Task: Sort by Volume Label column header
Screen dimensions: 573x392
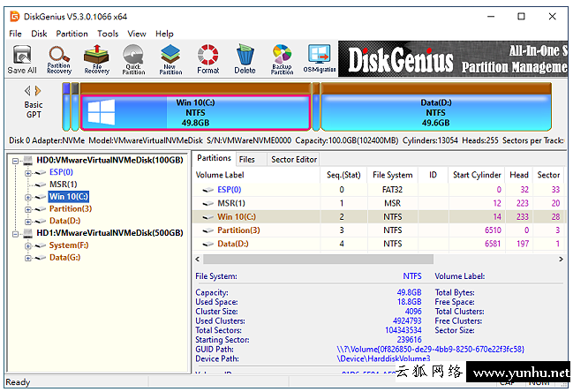Action: click(x=256, y=175)
